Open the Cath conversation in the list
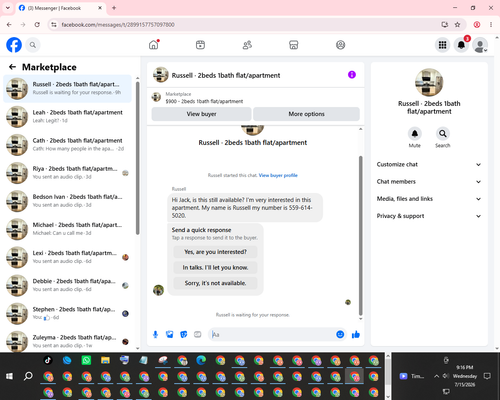 click(x=67, y=145)
